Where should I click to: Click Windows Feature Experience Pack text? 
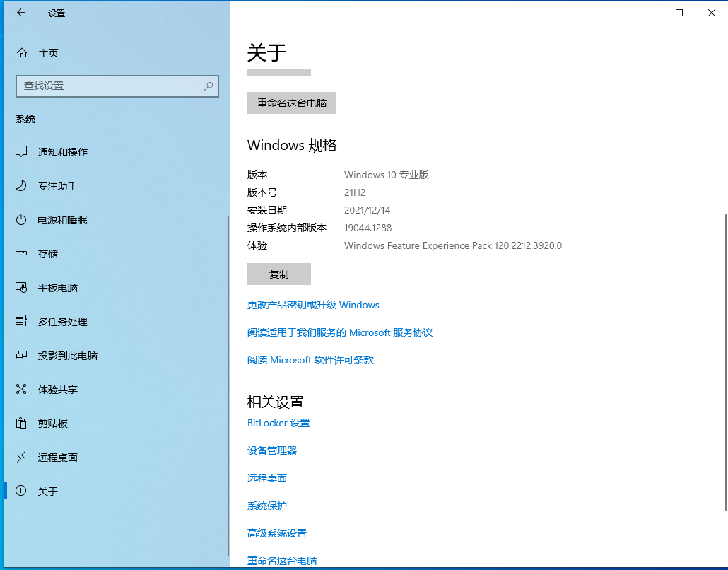pyautogui.click(x=452, y=245)
